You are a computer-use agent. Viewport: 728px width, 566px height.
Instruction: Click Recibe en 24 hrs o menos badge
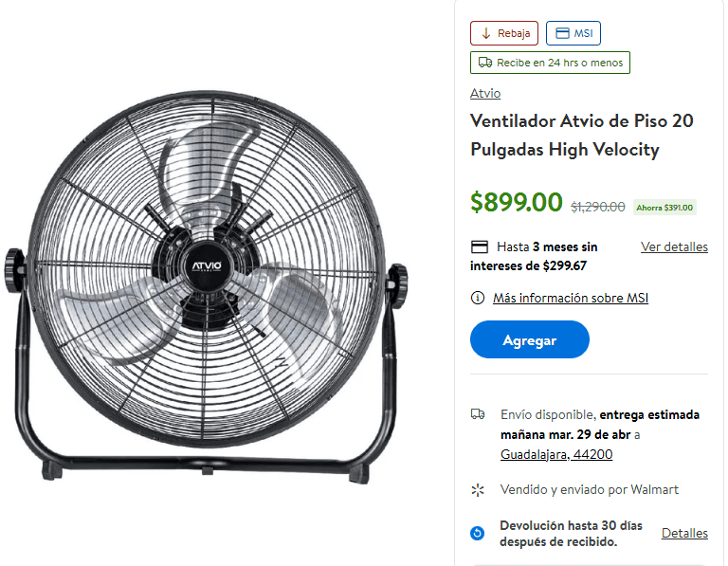pos(550,63)
